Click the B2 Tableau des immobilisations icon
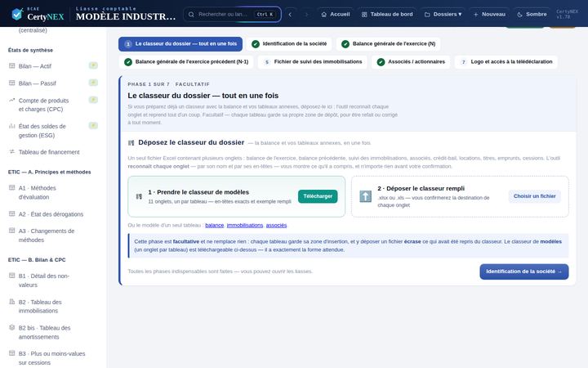The width and height of the screenshot is (588, 368). point(12,302)
